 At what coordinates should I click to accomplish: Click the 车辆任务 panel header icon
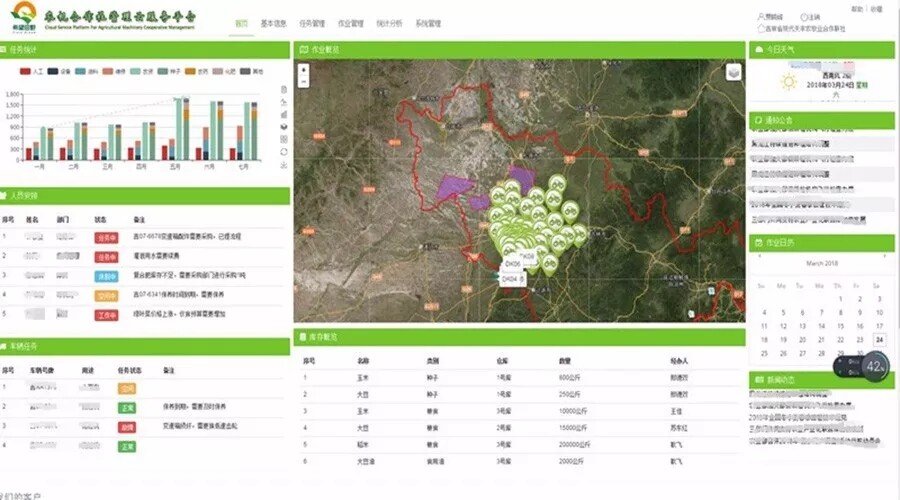coord(3,346)
